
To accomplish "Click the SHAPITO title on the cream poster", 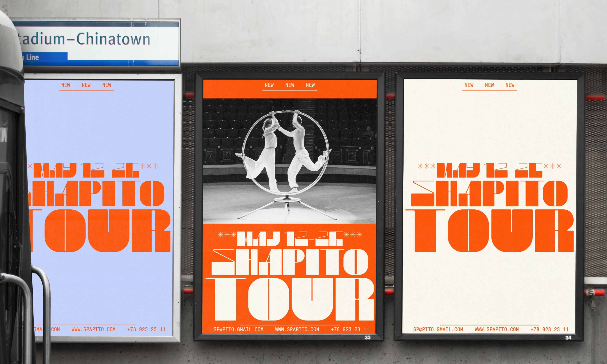I will pos(489,194).
